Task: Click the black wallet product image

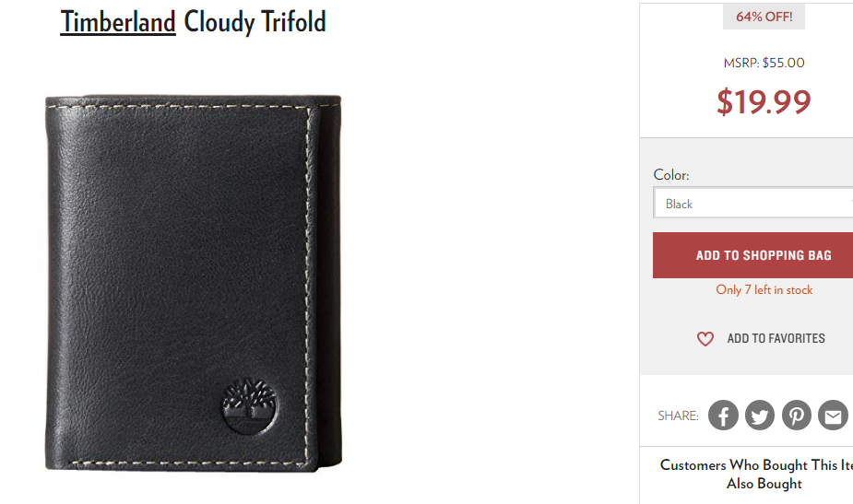Action: 193,283
